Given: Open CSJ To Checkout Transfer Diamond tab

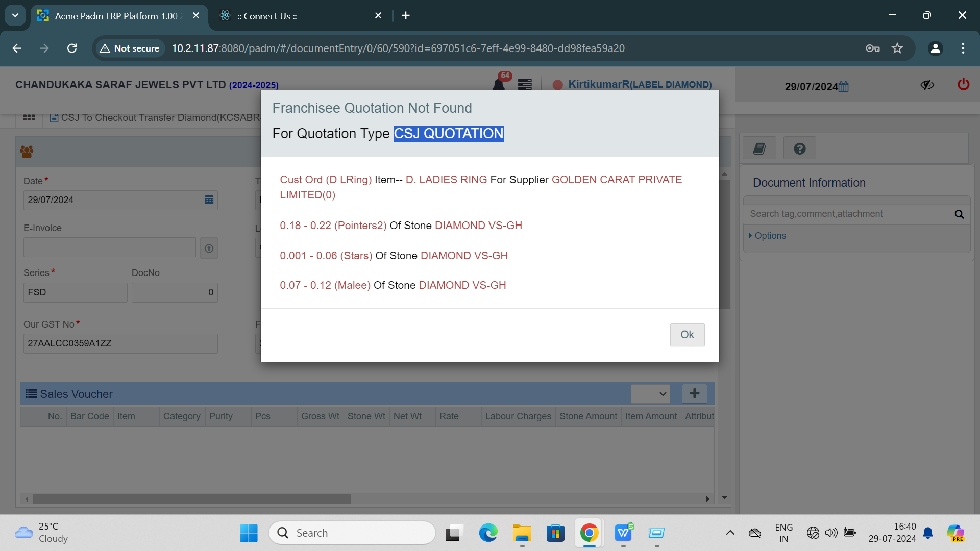Looking at the screenshot, I should pyautogui.click(x=156, y=118).
